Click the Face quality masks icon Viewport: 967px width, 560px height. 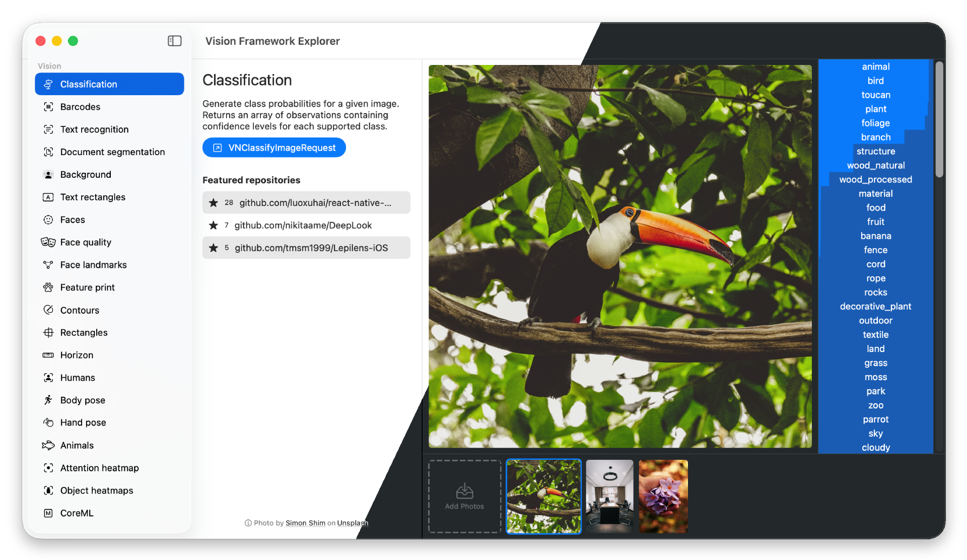click(x=48, y=242)
